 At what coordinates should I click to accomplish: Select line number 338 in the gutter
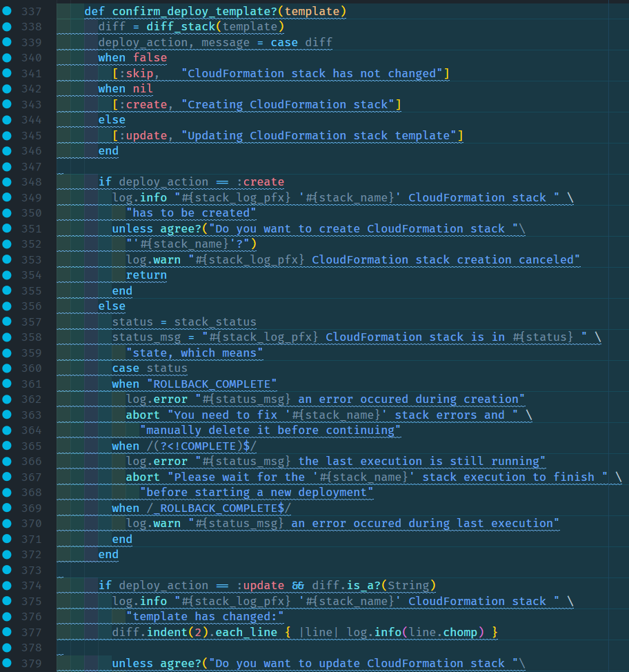point(28,26)
